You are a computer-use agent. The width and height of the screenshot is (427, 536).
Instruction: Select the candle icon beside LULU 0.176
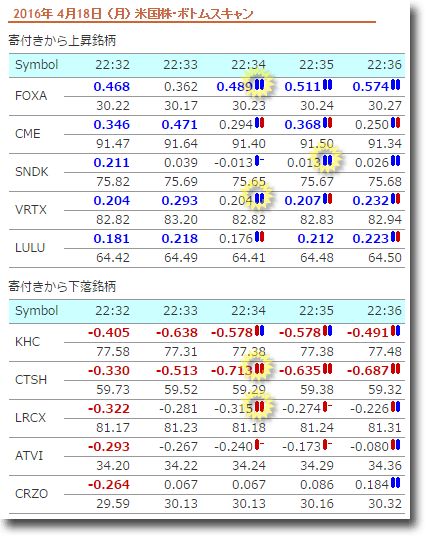[259, 236]
